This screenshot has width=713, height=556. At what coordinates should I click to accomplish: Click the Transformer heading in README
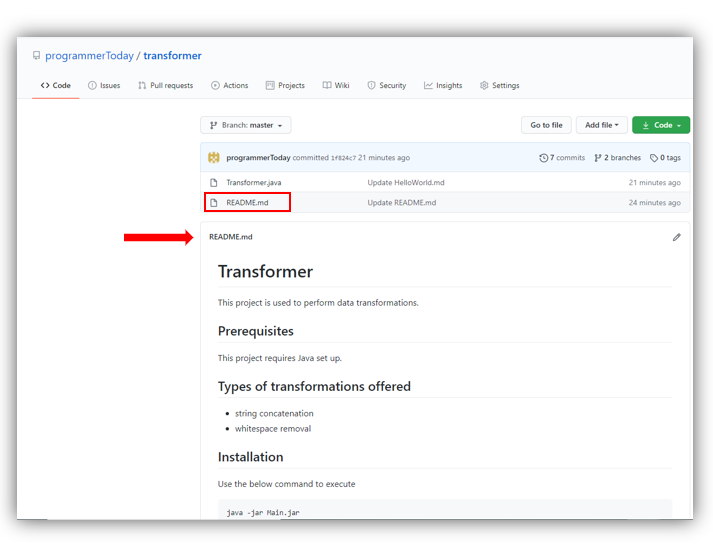266,272
